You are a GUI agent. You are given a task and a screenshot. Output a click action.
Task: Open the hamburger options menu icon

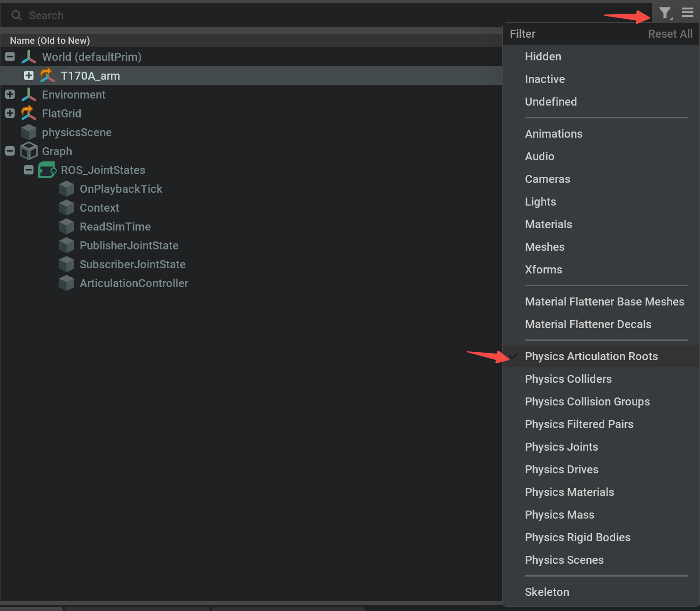(688, 13)
